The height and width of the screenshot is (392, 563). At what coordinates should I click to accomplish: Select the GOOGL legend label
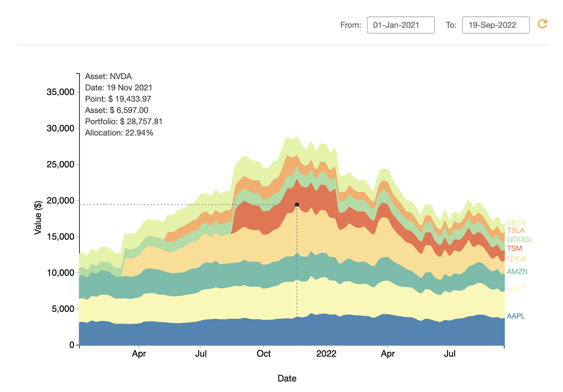click(520, 239)
